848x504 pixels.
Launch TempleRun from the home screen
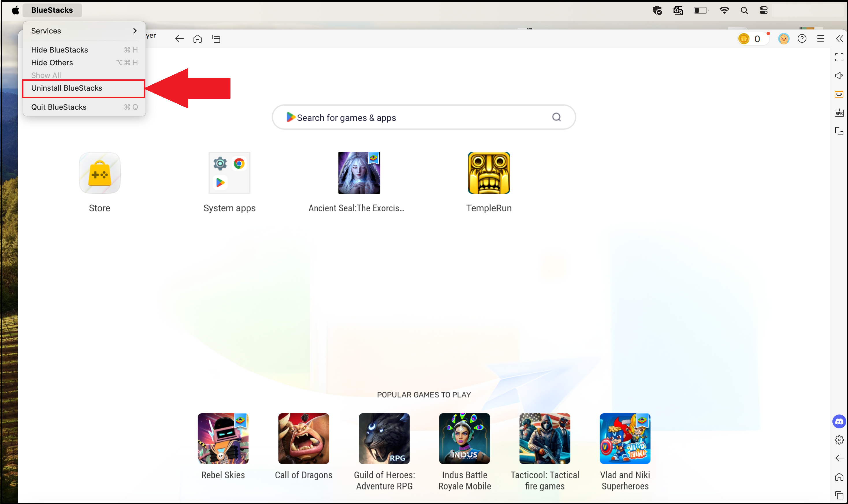(x=488, y=173)
